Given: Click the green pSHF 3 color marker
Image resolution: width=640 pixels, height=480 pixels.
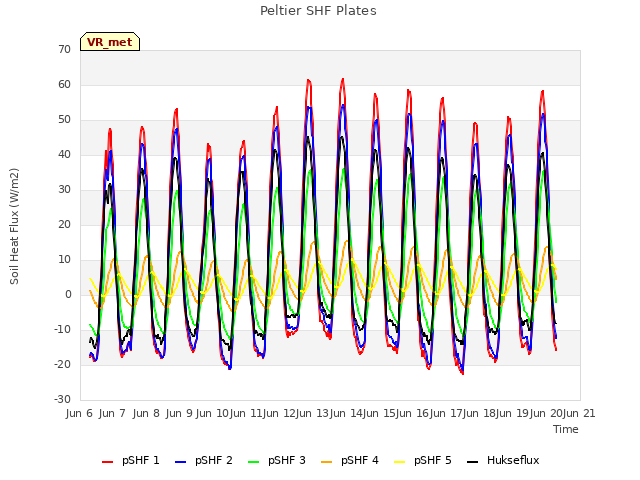Looking at the screenshot, I should pos(253,462).
